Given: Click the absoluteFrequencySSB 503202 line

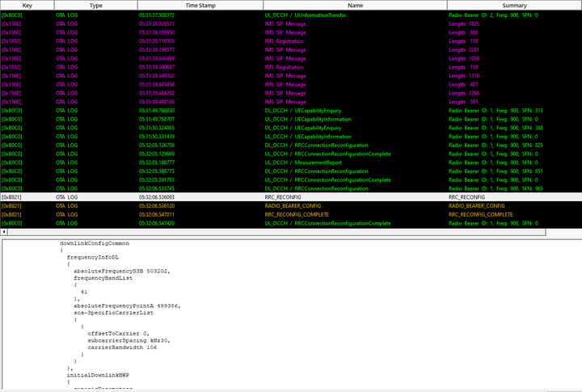Looking at the screenshot, I should tap(122, 271).
